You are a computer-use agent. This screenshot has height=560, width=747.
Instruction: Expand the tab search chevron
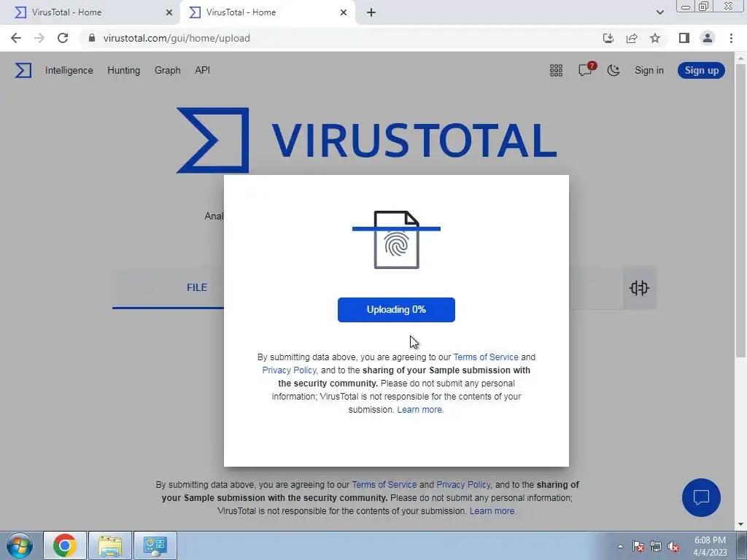point(659,13)
